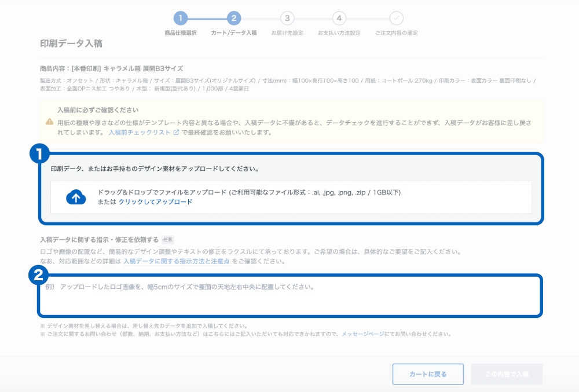
Task: Click the クリックしてアップロード link
Action: point(155,202)
